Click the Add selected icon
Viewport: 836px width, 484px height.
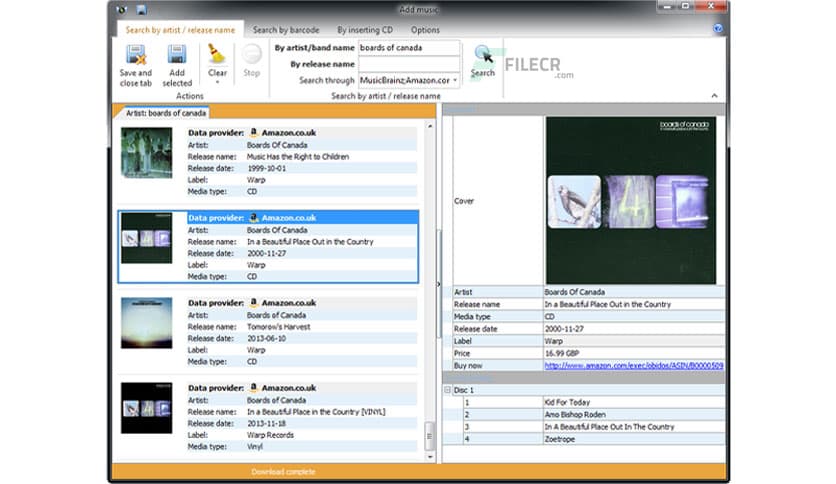177,56
